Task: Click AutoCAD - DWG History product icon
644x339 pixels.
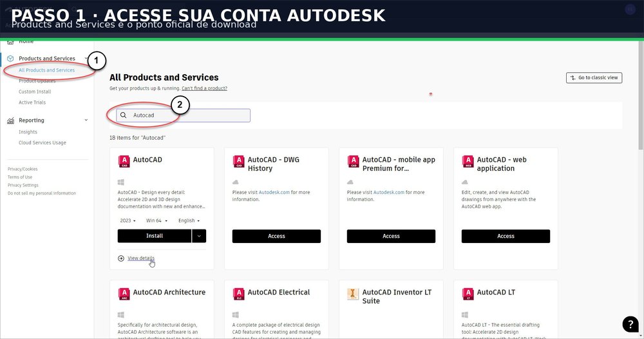Action: [238, 162]
